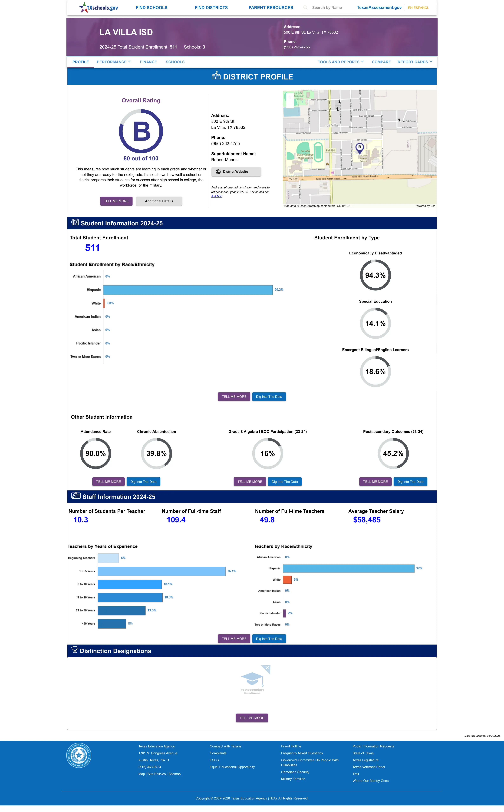
Task: Click the district profile building icon
Action: (216, 75)
